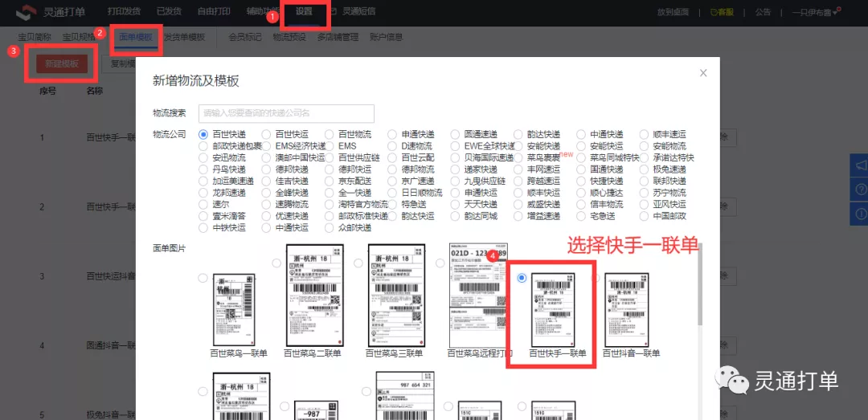Switch to 会员标记 tab

click(x=244, y=37)
